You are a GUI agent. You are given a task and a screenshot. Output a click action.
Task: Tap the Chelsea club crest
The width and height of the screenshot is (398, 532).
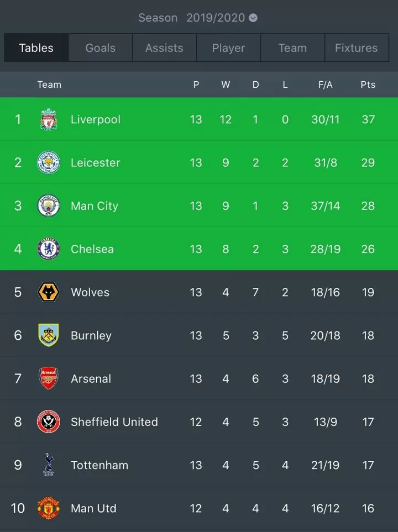pyautogui.click(x=49, y=249)
